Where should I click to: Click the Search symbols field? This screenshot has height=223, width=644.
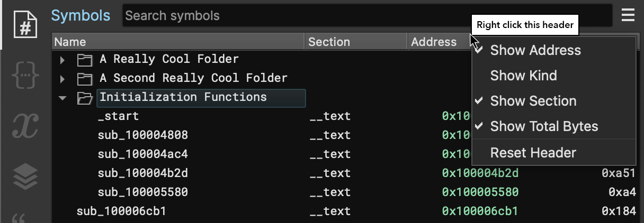(x=368, y=15)
